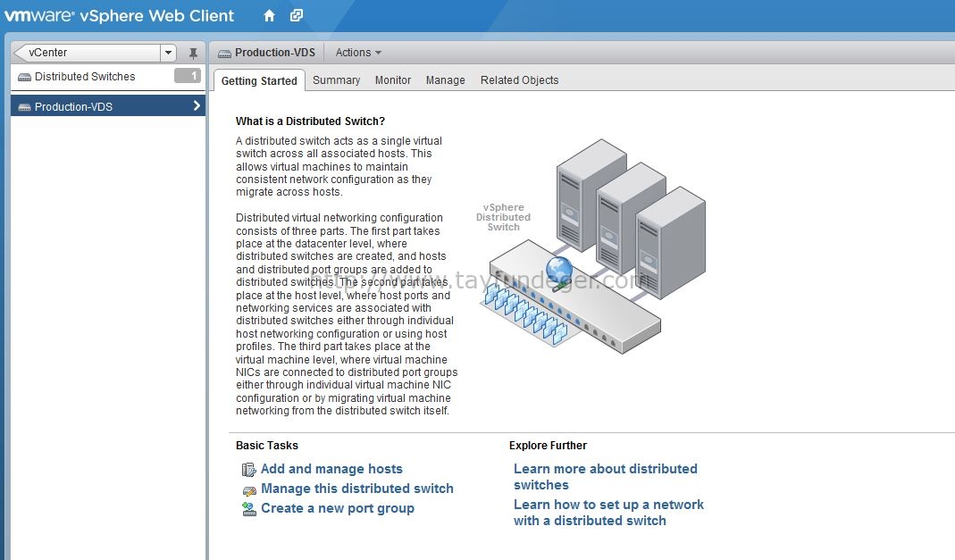The image size is (955, 560).
Task: Click the Create a new port group icon
Action: (x=249, y=509)
